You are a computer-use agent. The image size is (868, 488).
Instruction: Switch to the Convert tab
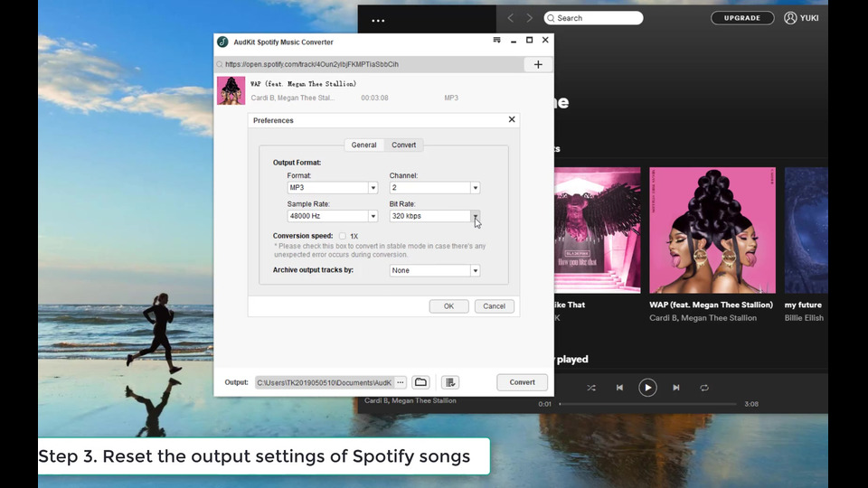pyautogui.click(x=403, y=145)
